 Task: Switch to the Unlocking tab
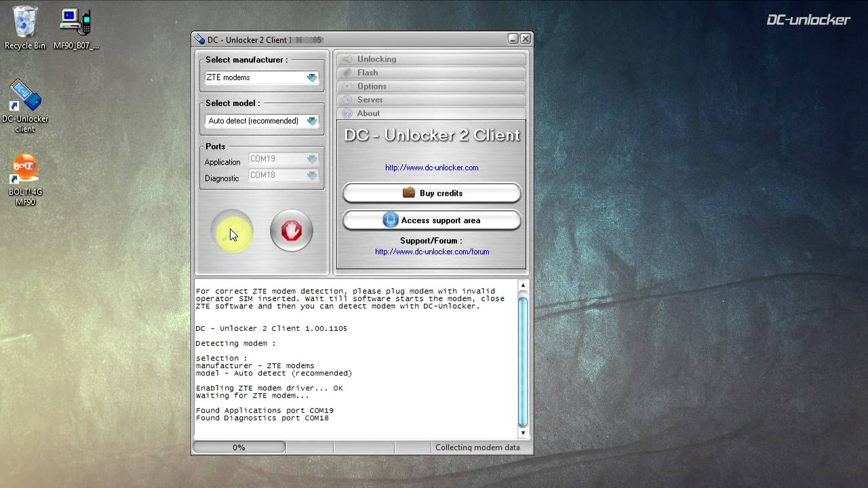pyautogui.click(x=431, y=59)
